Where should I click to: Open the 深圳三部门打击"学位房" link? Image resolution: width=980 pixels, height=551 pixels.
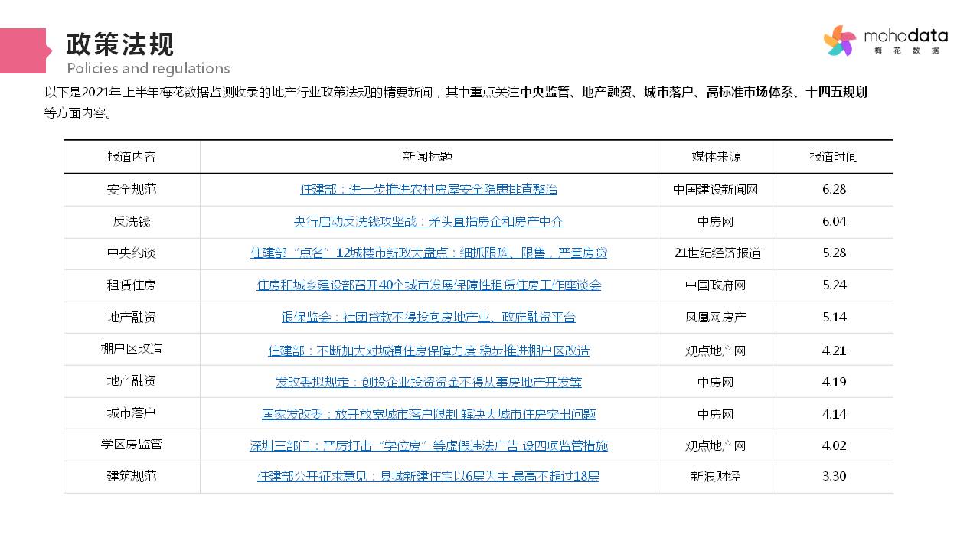429,445
